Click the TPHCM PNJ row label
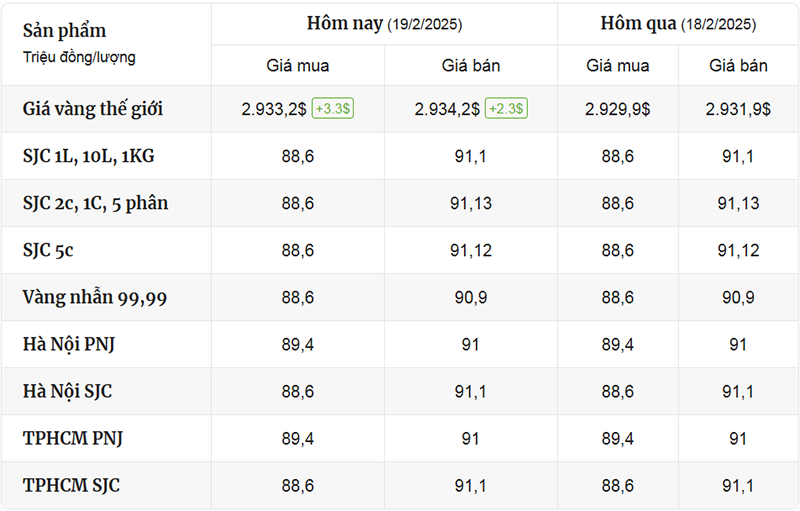Viewport: 800px width, 511px height. pyautogui.click(x=72, y=438)
